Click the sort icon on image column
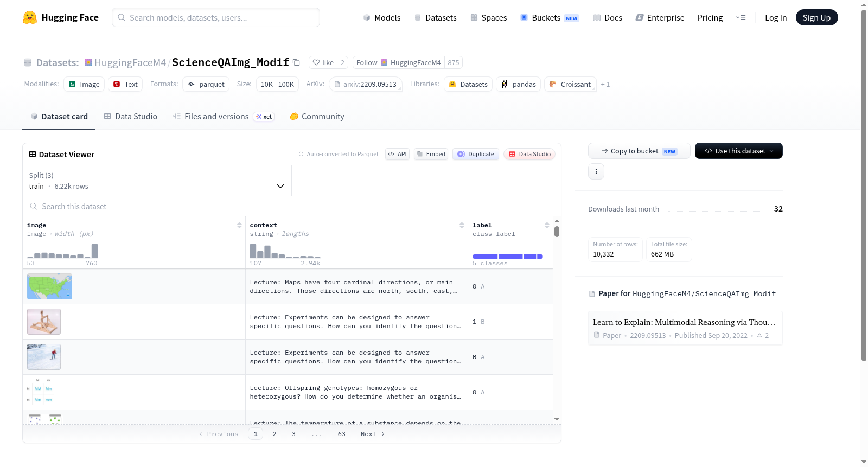The width and height of the screenshot is (868, 467). 239,225
